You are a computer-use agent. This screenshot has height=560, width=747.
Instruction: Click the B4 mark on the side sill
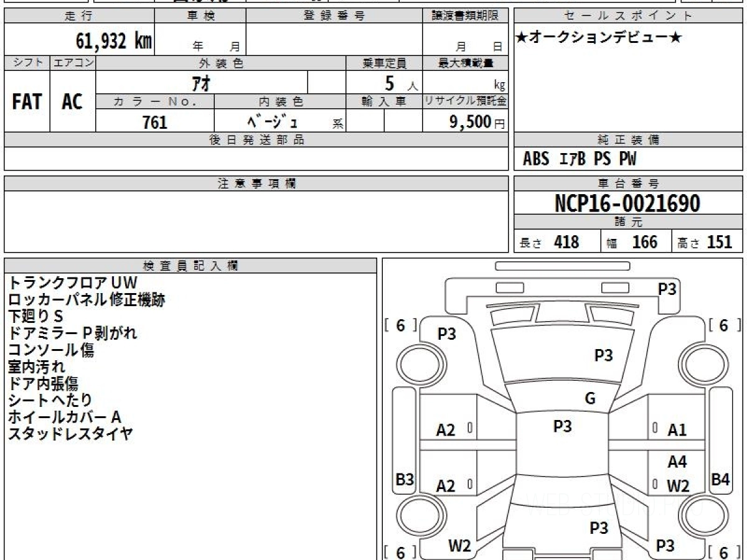tap(720, 480)
